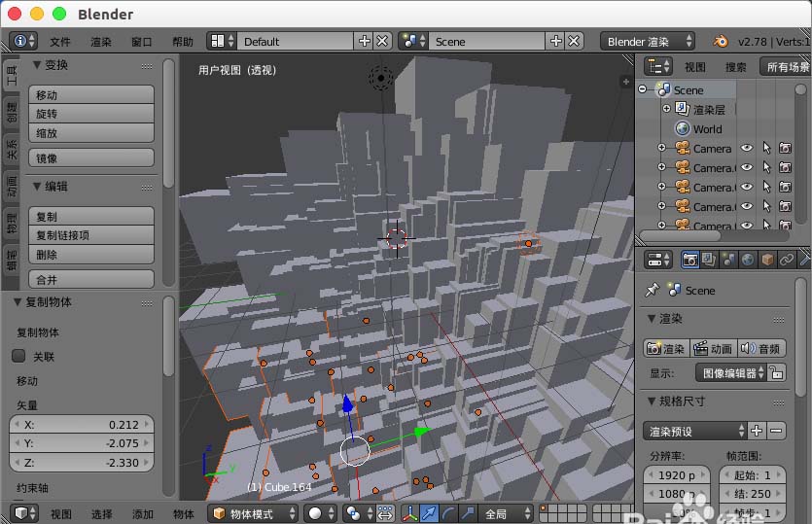Viewport: 812px width, 524px height.
Task: Toggle renderability camera icon for first Camera
Action: [x=785, y=148]
